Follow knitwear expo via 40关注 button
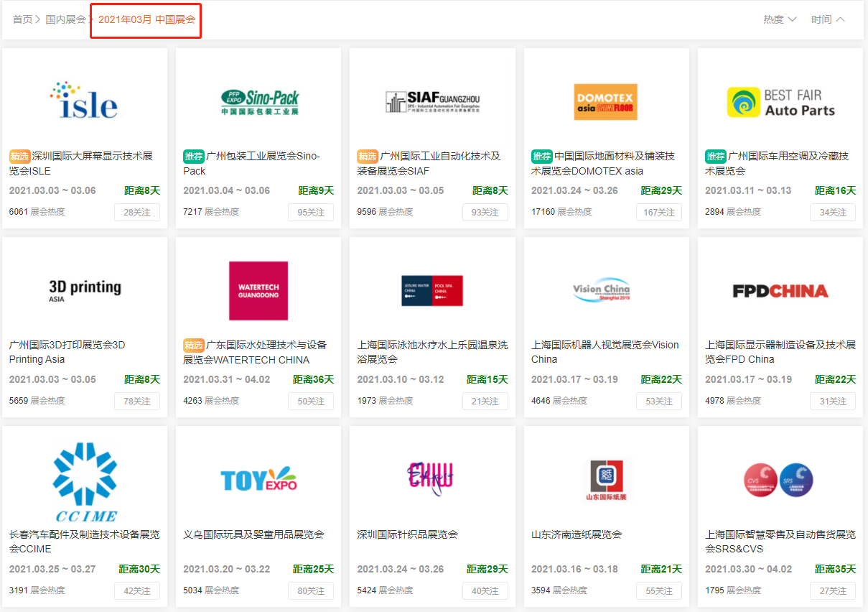 485,590
